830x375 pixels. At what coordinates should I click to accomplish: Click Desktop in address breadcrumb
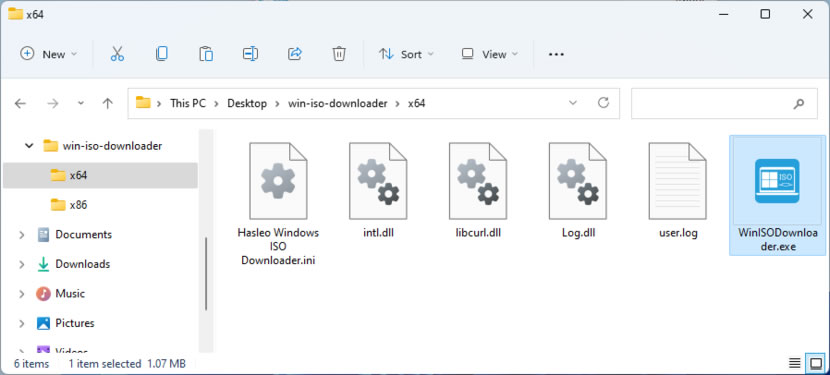(247, 103)
